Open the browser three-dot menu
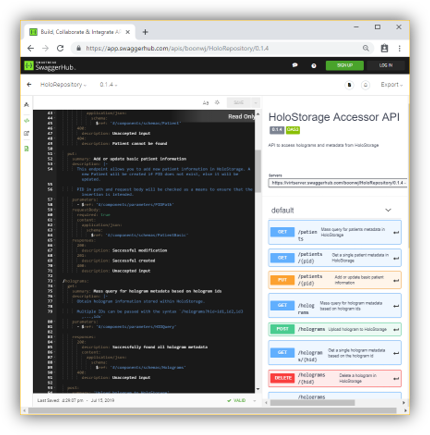 click(399, 48)
